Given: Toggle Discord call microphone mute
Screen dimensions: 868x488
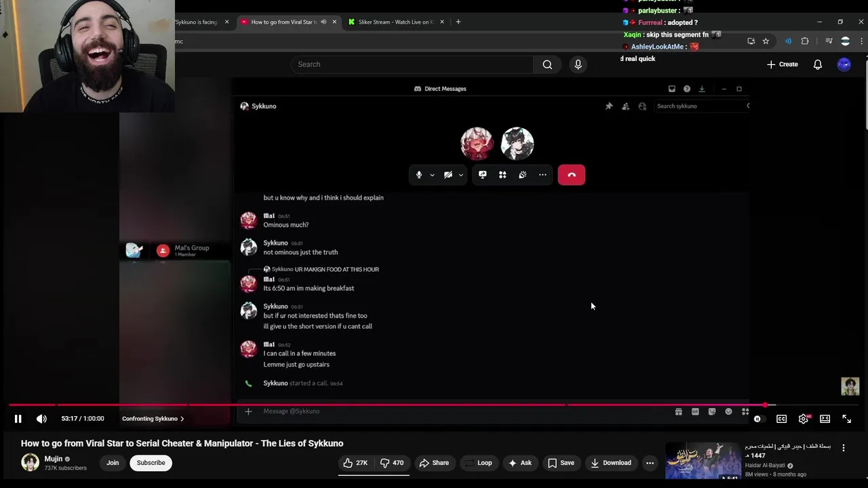Looking at the screenshot, I should 419,175.
